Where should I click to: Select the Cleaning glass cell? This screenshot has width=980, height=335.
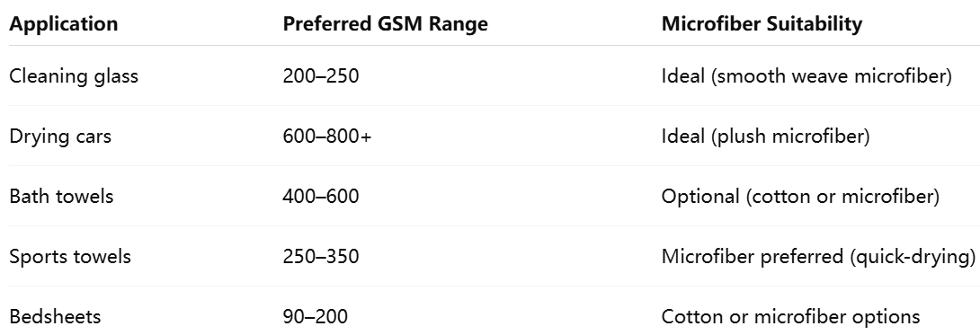pos(74,76)
